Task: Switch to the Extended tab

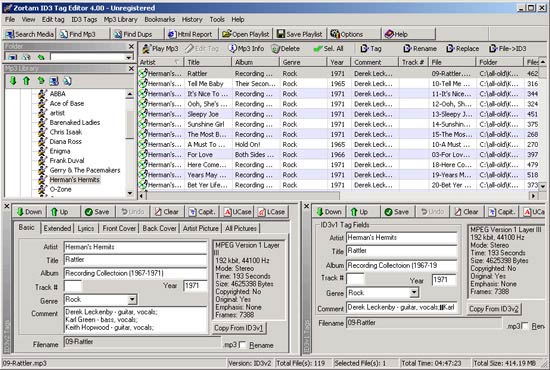Action: tap(57, 228)
